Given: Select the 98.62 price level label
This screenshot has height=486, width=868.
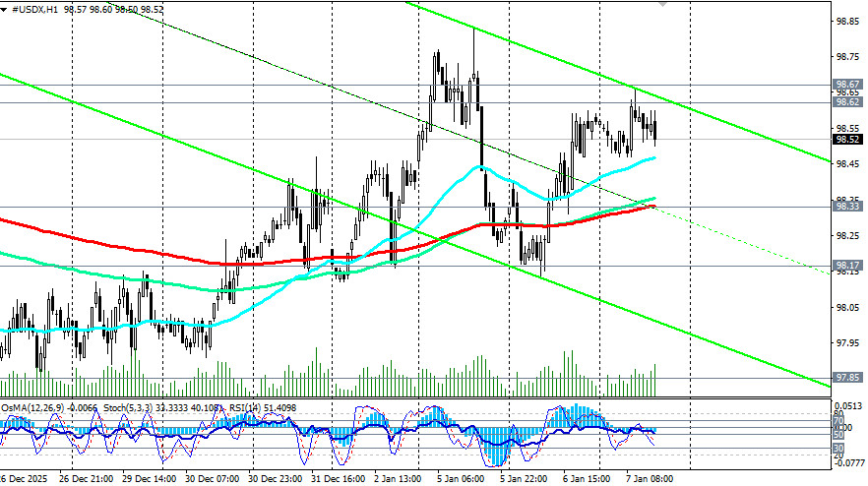Looking at the screenshot, I should tap(847, 101).
